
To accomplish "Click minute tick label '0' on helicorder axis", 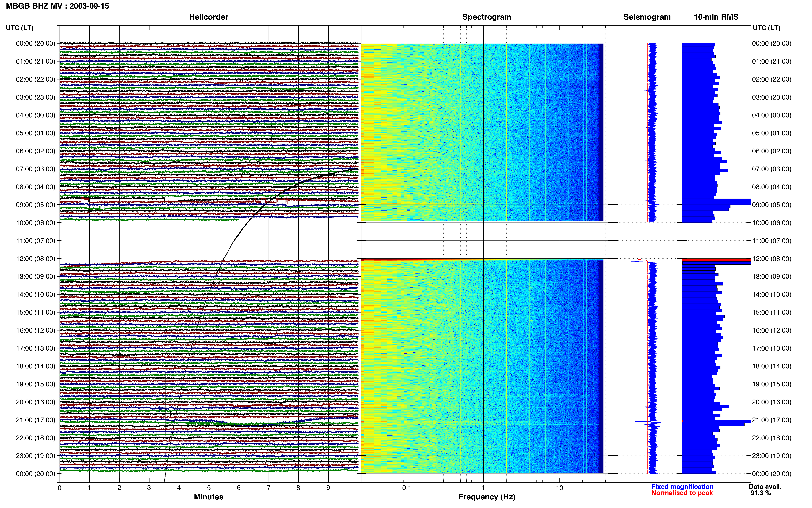I will [59, 488].
